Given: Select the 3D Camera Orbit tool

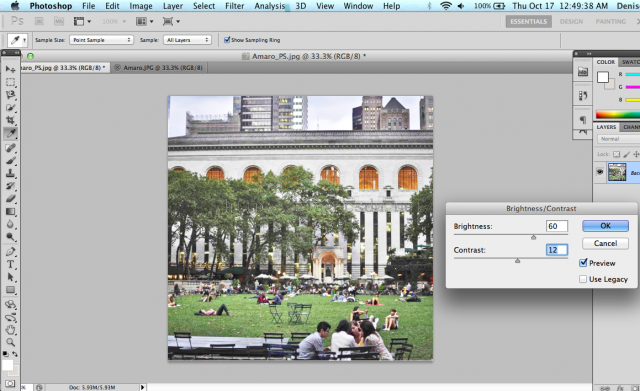Looking at the screenshot, I should pos(10,317).
